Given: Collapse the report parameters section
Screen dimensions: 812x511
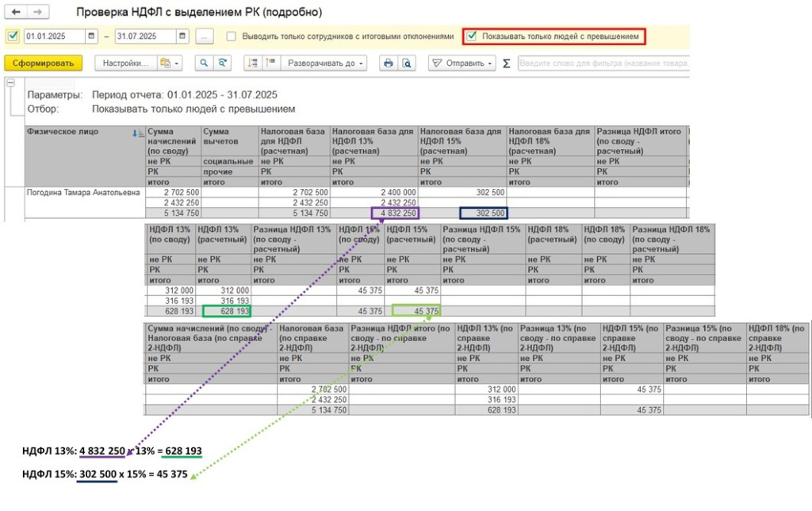Looking at the screenshot, I should click(x=10, y=83).
